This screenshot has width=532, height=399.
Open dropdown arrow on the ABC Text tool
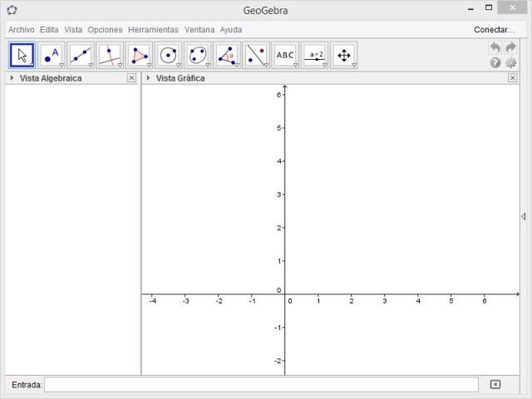coord(295,65)
